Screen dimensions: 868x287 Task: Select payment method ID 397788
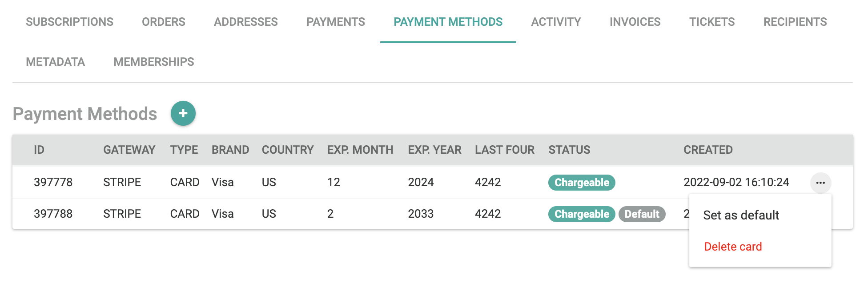pyautogui.click(x=53, y=214)
